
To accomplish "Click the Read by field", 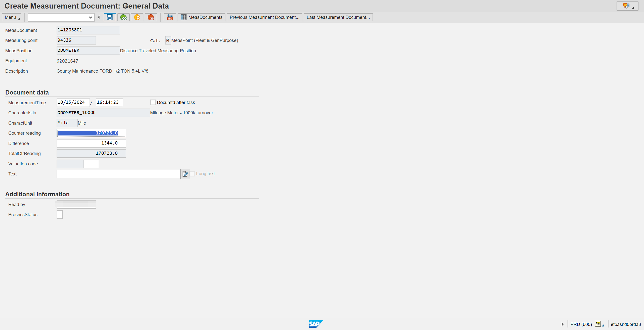I will click(76, 204).
